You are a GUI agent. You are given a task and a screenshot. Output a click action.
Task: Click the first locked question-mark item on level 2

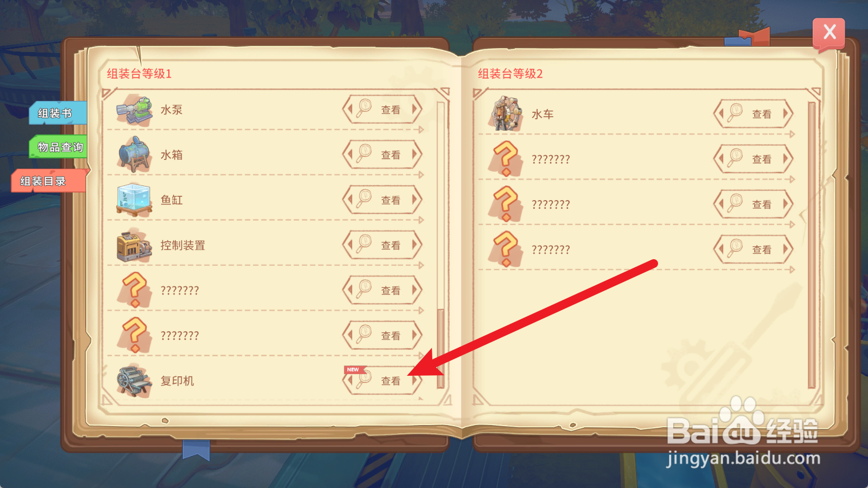(x=506, y=159)
